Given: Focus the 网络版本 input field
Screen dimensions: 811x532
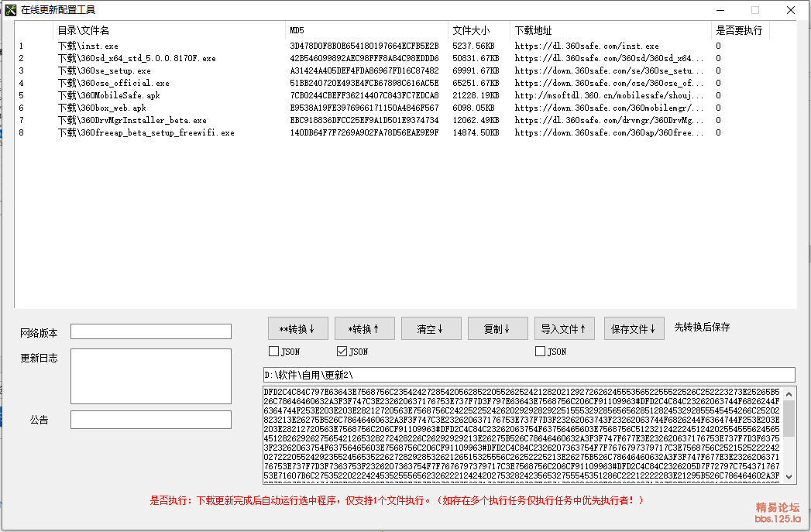Looking at the screenshot, I should [151, 331].
